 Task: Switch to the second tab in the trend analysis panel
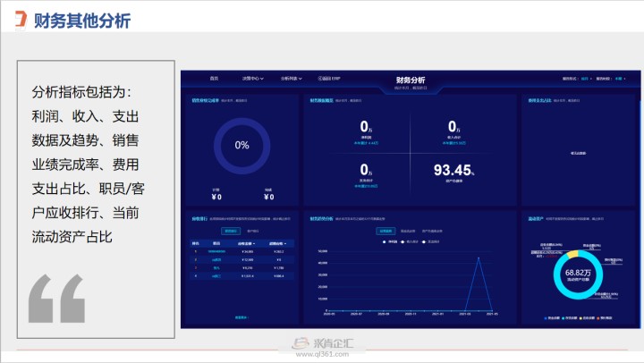pos(408,232)
